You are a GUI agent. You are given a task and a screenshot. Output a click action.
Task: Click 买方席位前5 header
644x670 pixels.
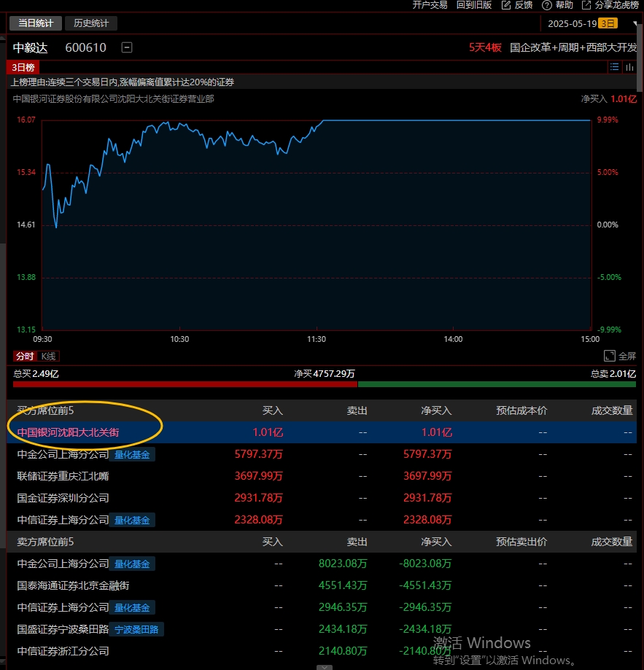[45, 410]
